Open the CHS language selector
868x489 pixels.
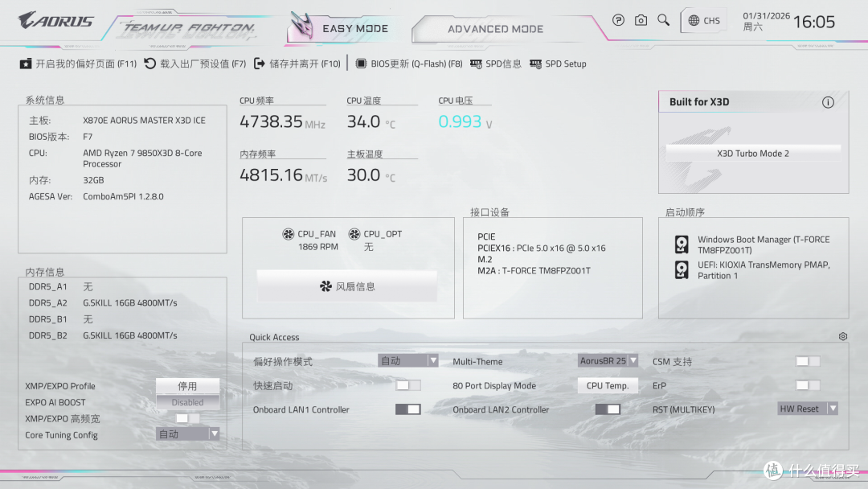pos(703,20)
